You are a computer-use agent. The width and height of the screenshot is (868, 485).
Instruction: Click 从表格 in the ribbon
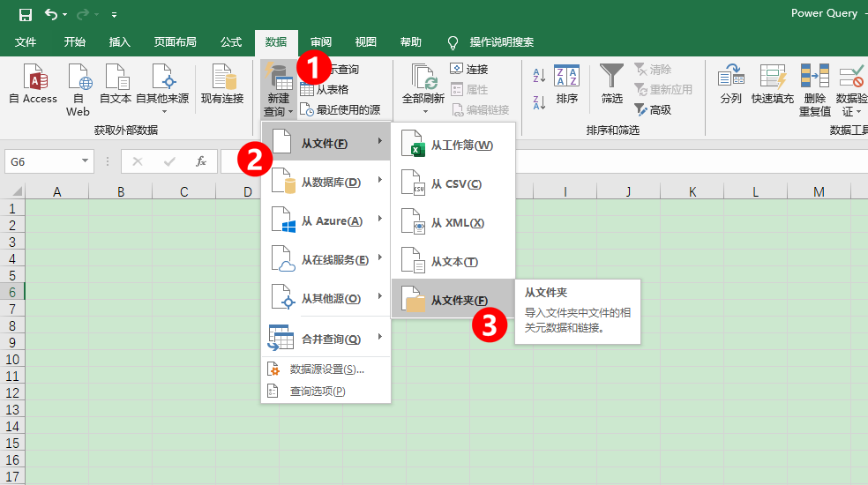(325, 90)
